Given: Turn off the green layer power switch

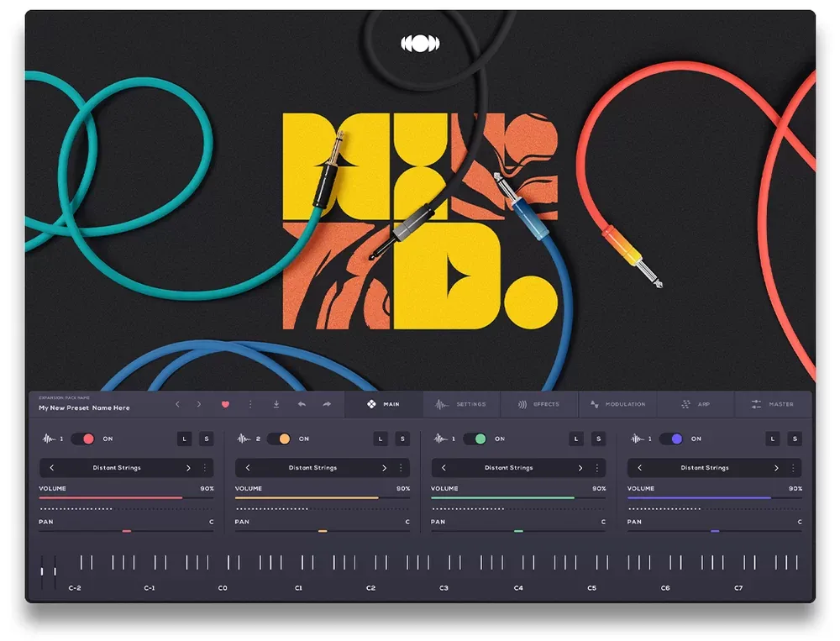Looking at the screenshot, I should click(475, 439).
